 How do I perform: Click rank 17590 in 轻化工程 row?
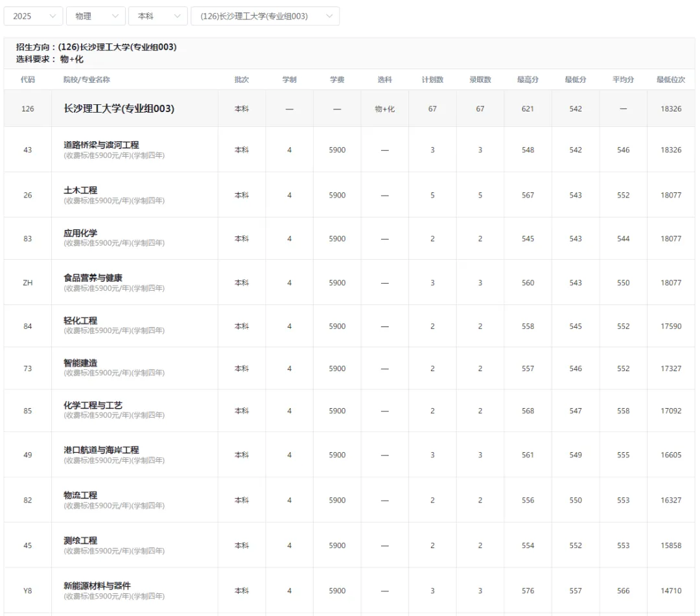(x=671, y=326)
